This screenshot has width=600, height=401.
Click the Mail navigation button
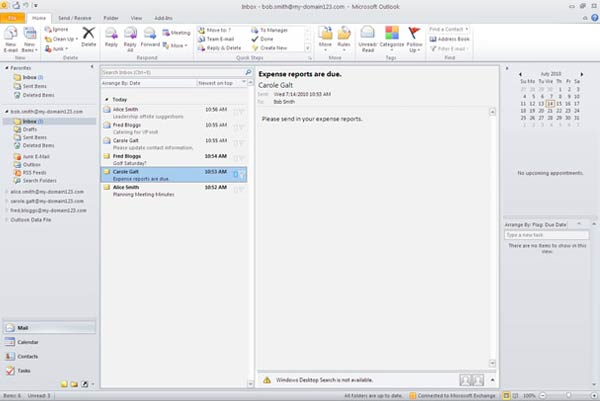point(50,328)
